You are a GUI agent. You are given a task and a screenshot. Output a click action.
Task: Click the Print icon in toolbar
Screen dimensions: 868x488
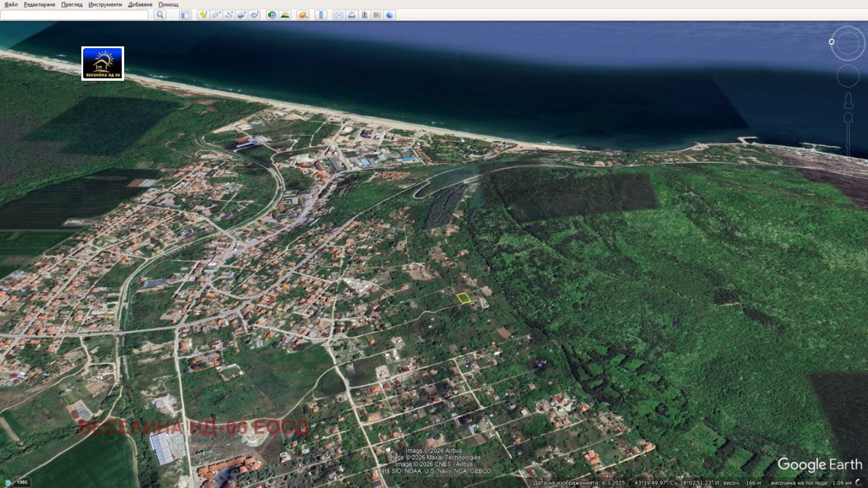pos(351,15)
